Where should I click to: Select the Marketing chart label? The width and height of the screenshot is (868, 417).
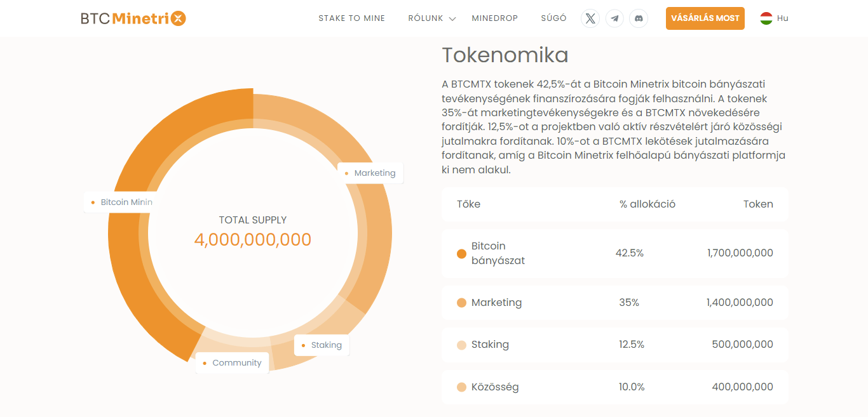[370, 173]
